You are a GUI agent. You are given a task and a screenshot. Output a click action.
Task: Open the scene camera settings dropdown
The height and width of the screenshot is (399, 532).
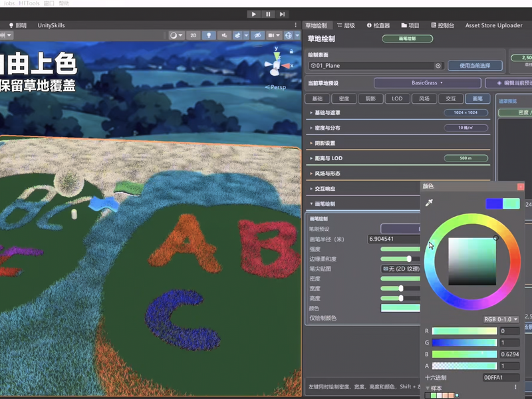point(274,35)
